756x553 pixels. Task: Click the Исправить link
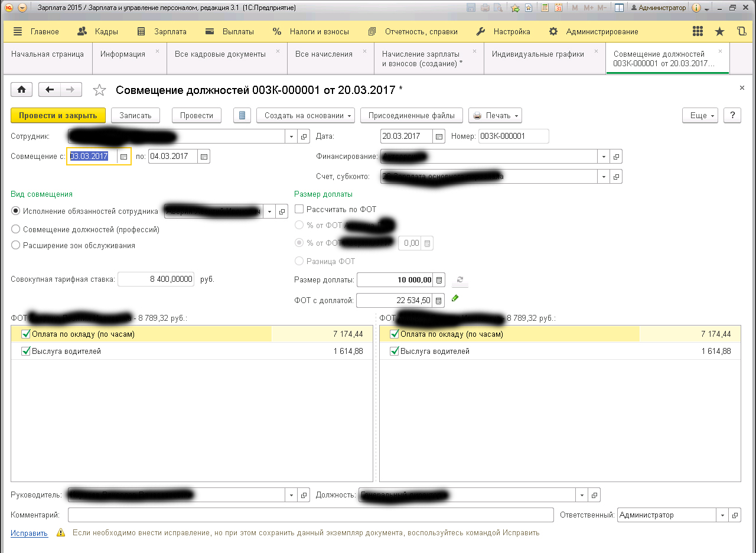pyautogui.click(x=29, y=533)
